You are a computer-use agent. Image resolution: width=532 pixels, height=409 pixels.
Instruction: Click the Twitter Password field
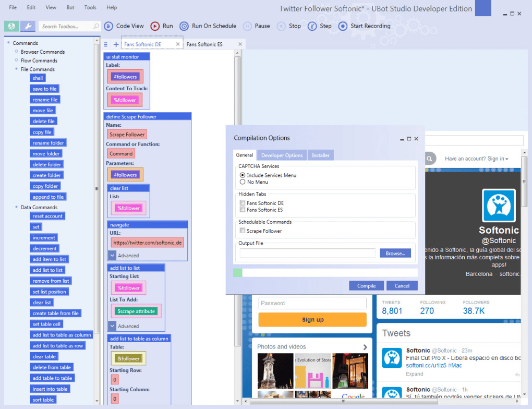click(x=312, y=303)
